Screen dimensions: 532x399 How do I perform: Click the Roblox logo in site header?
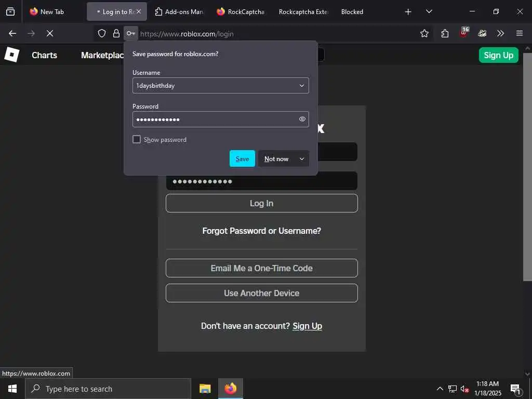pyautogui.click(x=11, y=55)
